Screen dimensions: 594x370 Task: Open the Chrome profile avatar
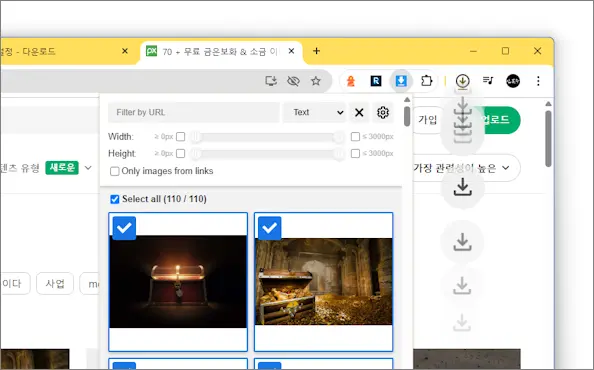(513, 81)
